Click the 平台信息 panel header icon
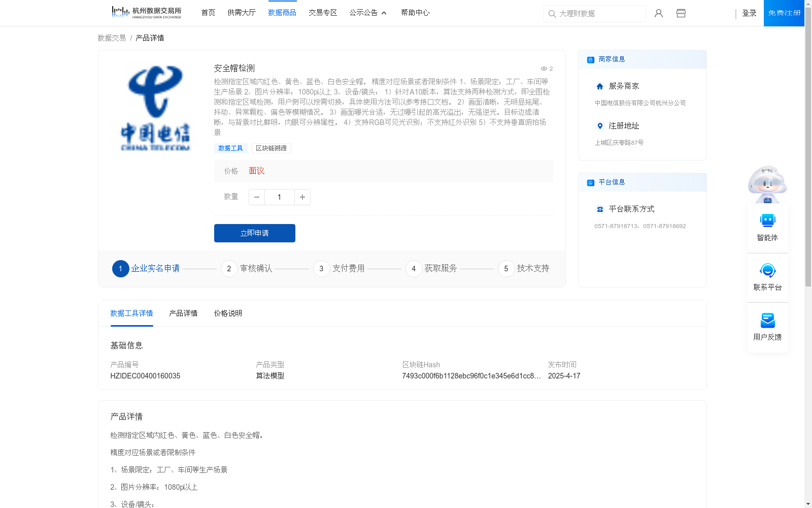Screen dimensions: 812x508 pos(591,182)
